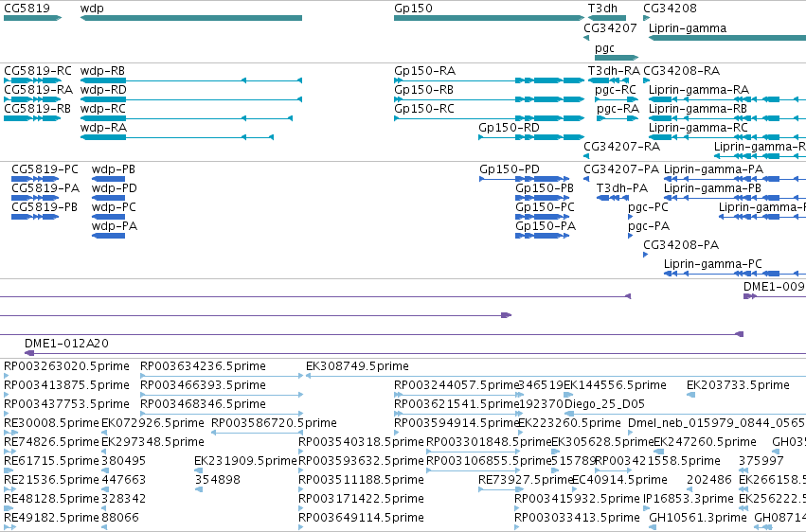The image size is (806, 532).
Task: Click protein CG34207-PA
Action: click(x=586, y=179)
